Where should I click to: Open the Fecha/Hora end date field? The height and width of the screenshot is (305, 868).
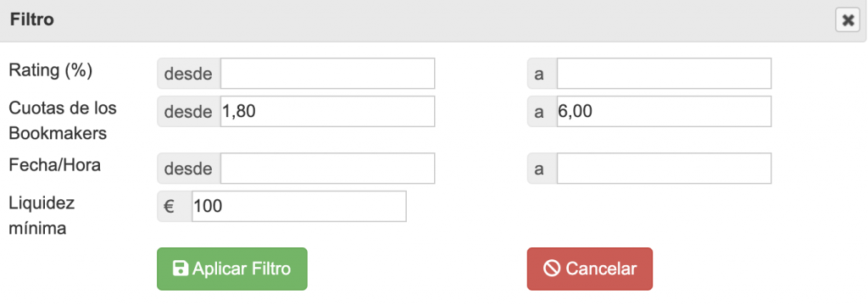(x=664, y=169)
